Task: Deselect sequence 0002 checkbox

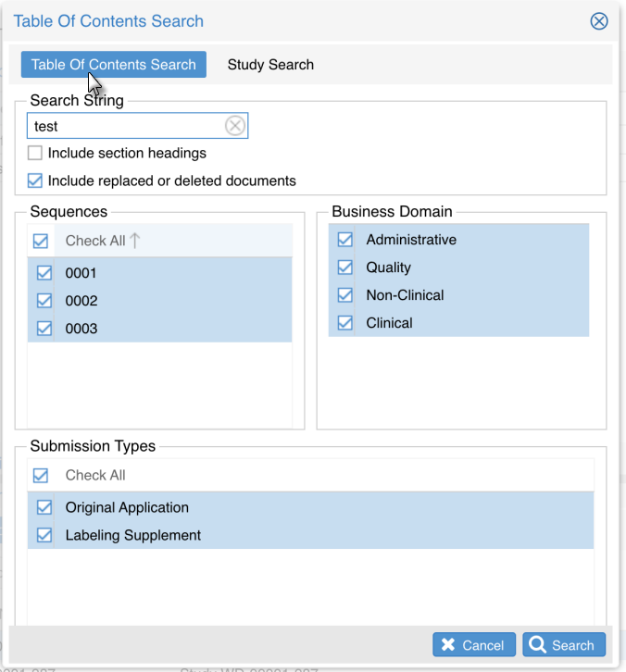Action: point(44,301)
